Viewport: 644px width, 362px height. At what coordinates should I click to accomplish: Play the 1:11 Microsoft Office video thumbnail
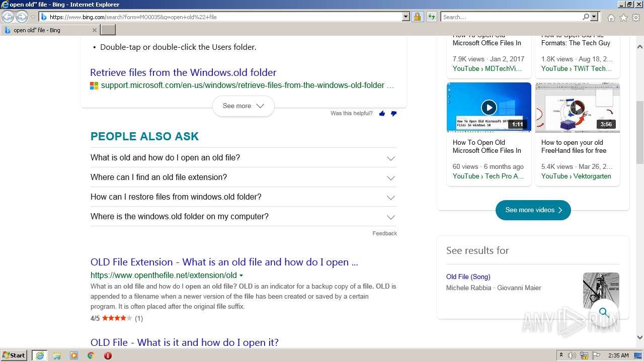(489, 107)
